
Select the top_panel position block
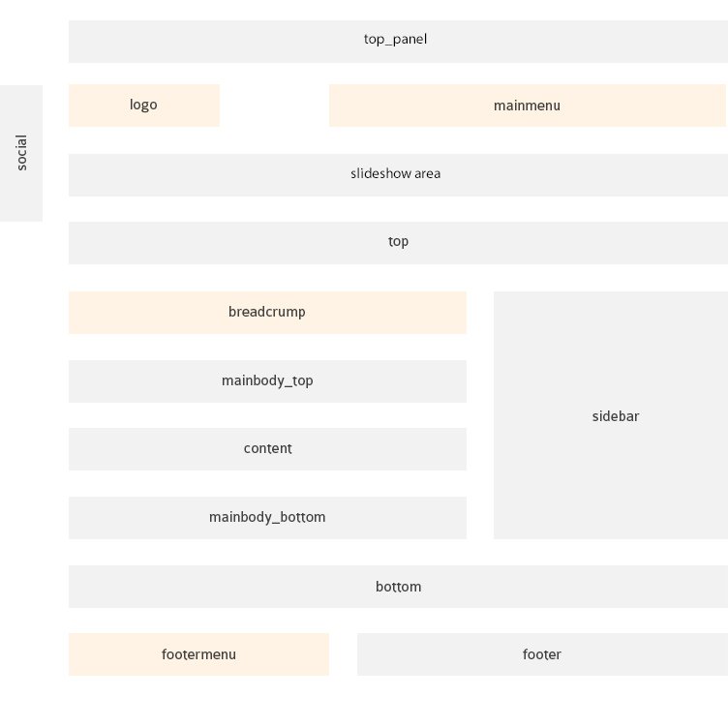point(398,42)
